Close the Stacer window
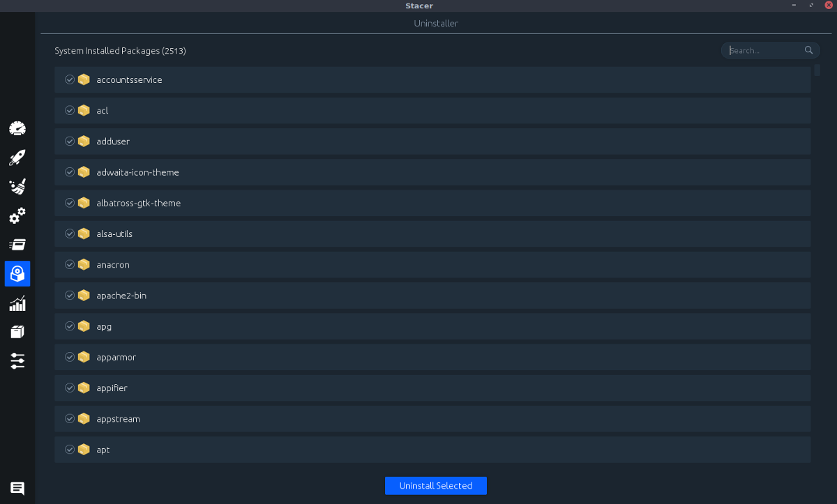The height and width of the screenshot is (504, 837). tap(829, 6)
